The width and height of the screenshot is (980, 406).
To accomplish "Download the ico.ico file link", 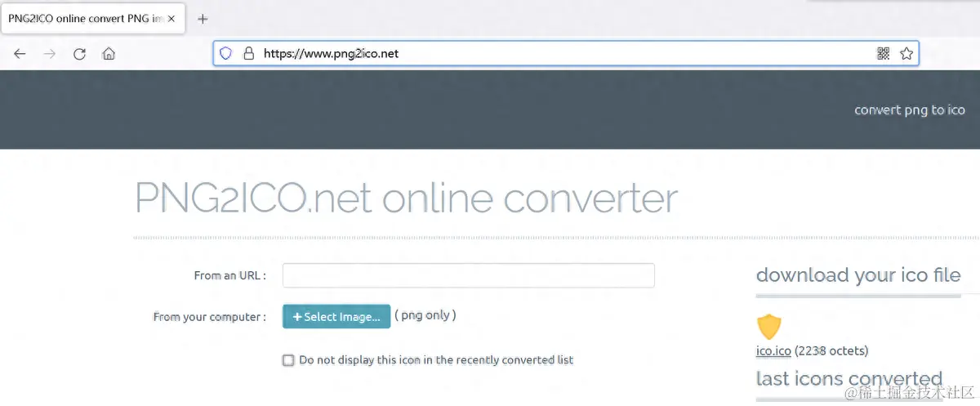I will tap(773, 351).
